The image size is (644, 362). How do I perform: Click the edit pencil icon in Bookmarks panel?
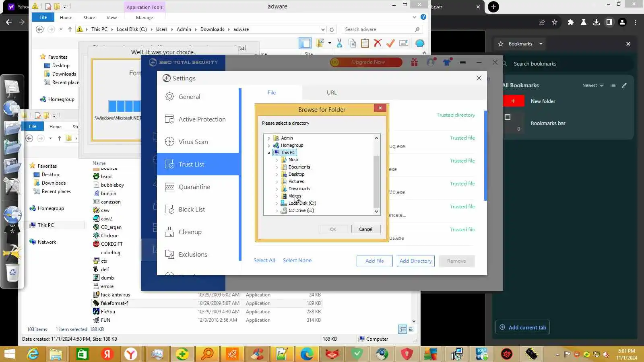624,85
